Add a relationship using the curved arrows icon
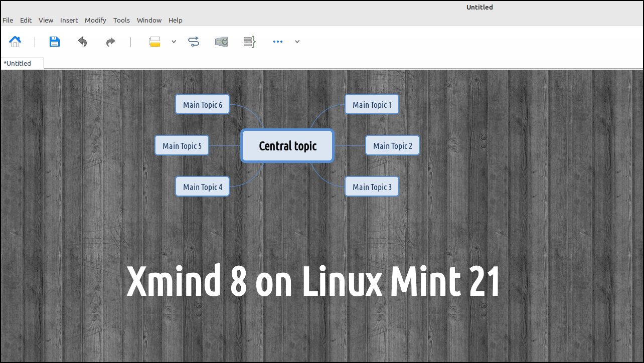Viewport: 644px width, 363px height. 194,42
